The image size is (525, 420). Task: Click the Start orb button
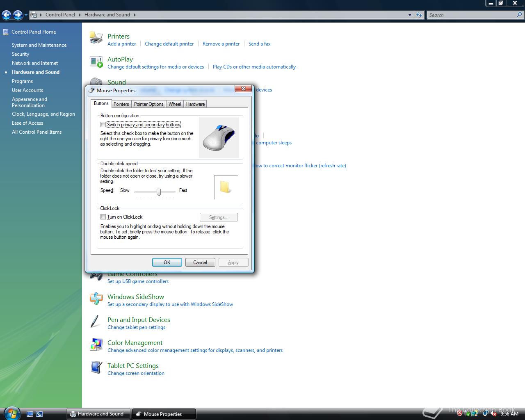[11, 413]
